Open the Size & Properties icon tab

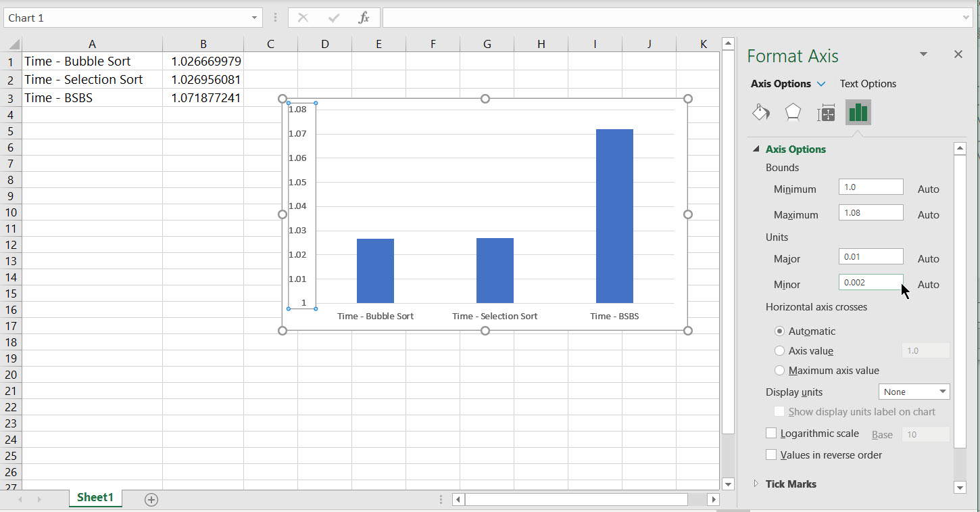click(826, 113)
